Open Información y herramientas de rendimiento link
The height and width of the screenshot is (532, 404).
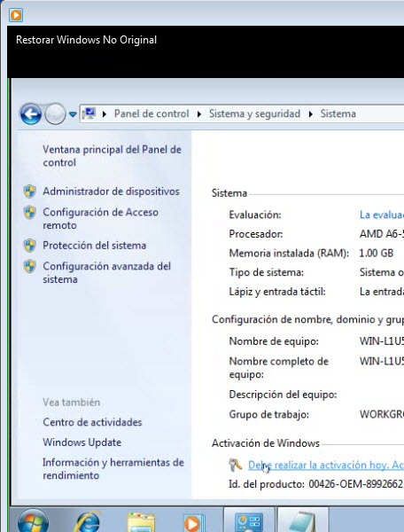point(113,469)
